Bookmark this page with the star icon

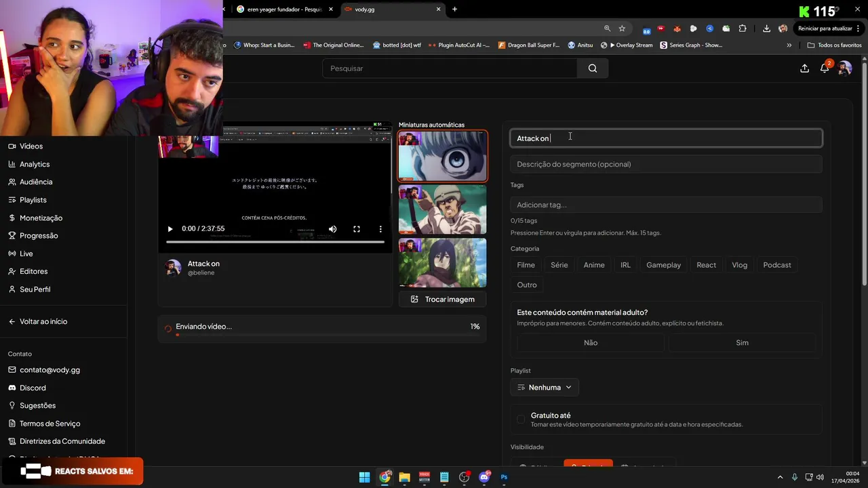click(622, 28)
